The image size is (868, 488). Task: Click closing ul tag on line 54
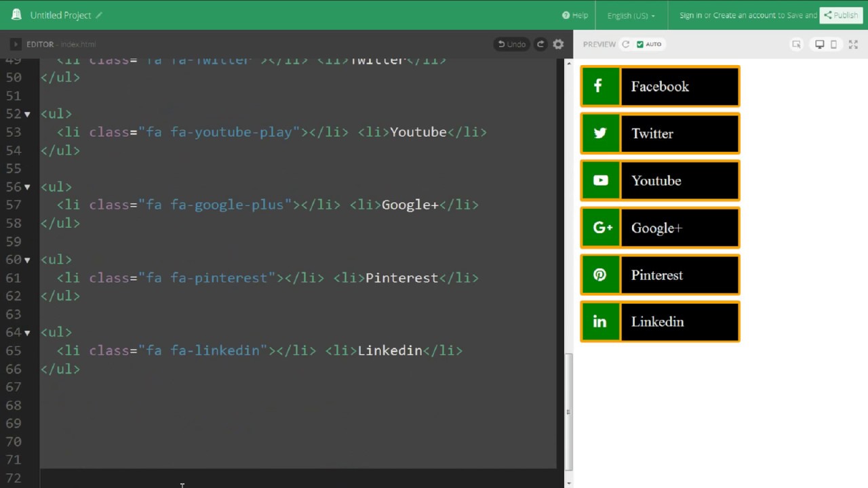[x=60, y=150]
